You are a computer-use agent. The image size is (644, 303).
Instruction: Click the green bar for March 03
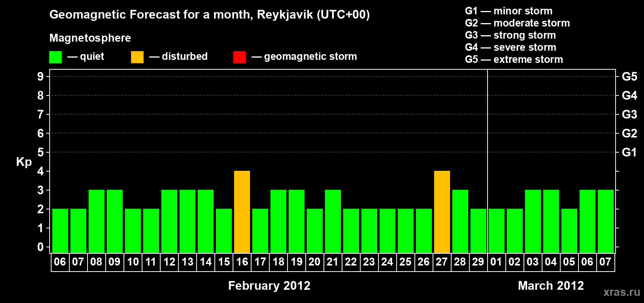533,221
